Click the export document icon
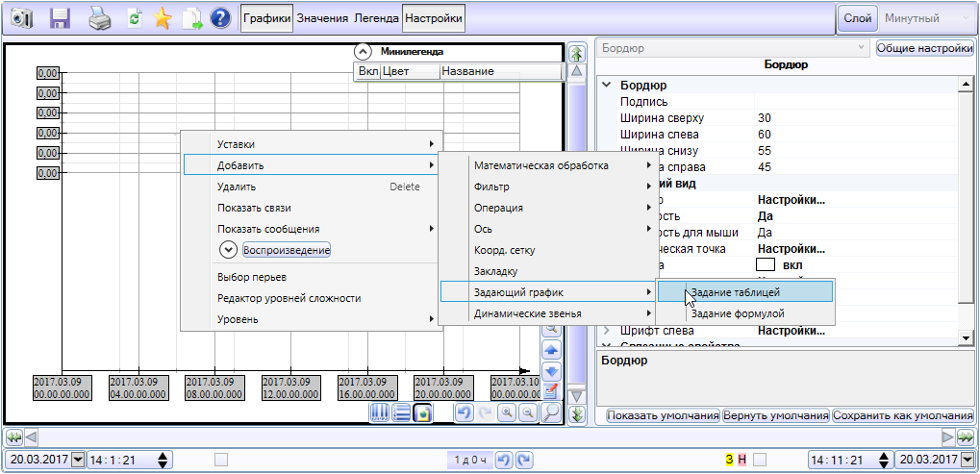 (192, 18)
